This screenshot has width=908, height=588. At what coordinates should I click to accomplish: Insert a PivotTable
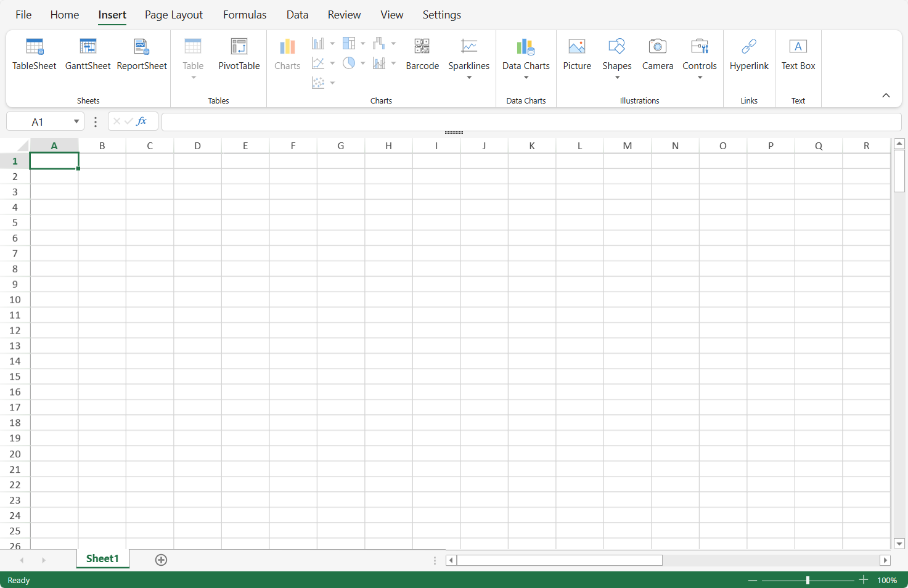pyautogui.click(x=239, y=54)
